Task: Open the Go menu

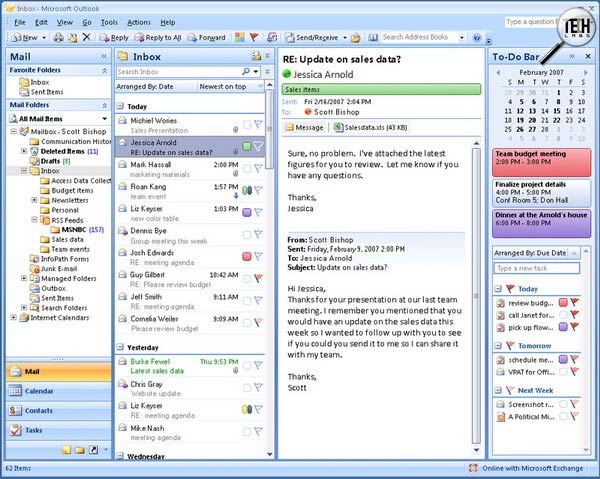Action: [x=87, y=22]
